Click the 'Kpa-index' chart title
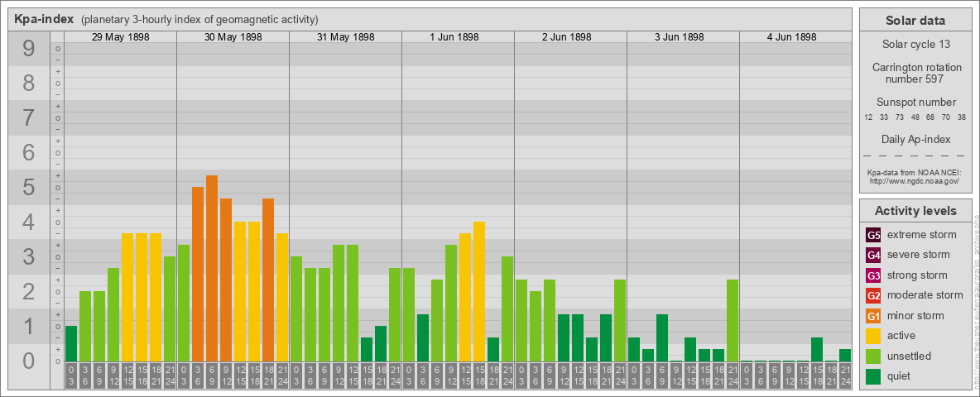This screenshot has width=980, height=397. (44, 19)
